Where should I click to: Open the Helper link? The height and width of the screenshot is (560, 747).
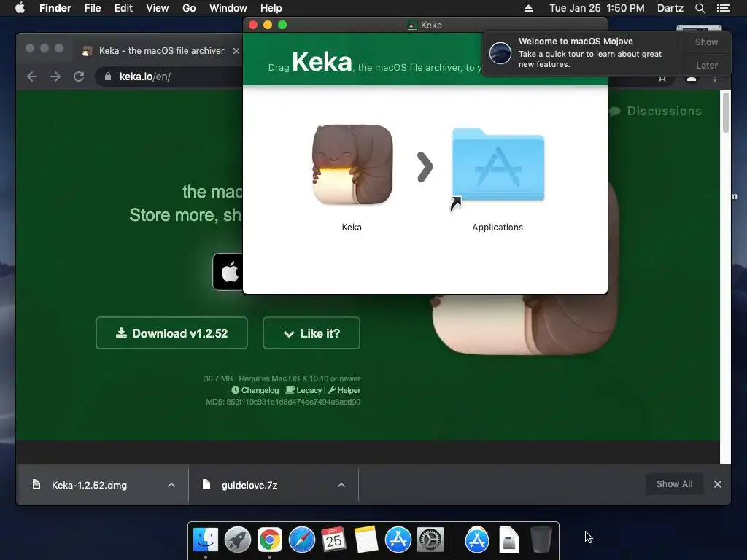point(344,390)
